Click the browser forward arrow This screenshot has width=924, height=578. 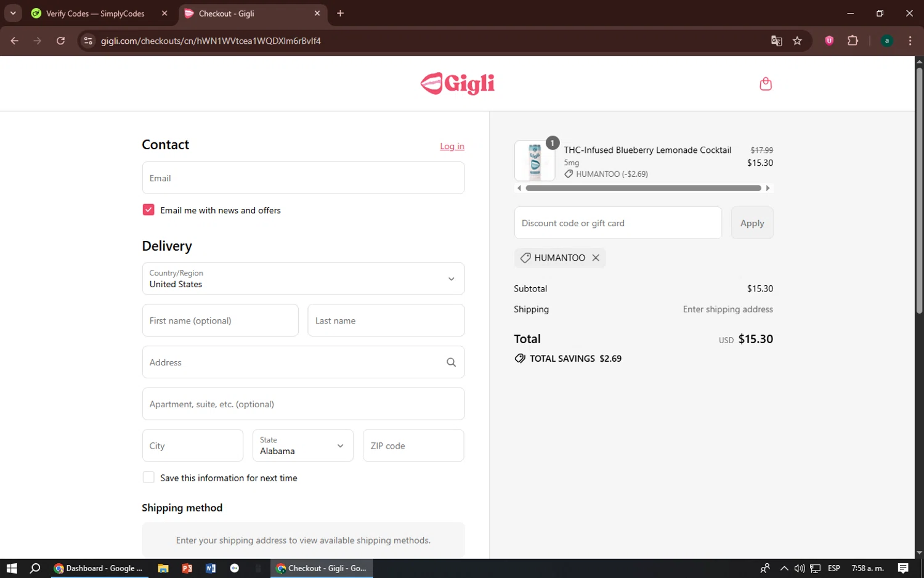38,41
